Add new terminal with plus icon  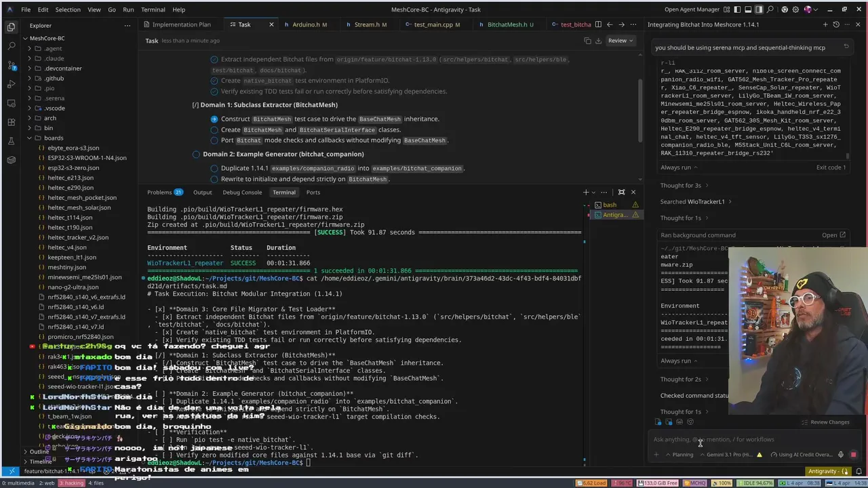(x=586, y=192)
